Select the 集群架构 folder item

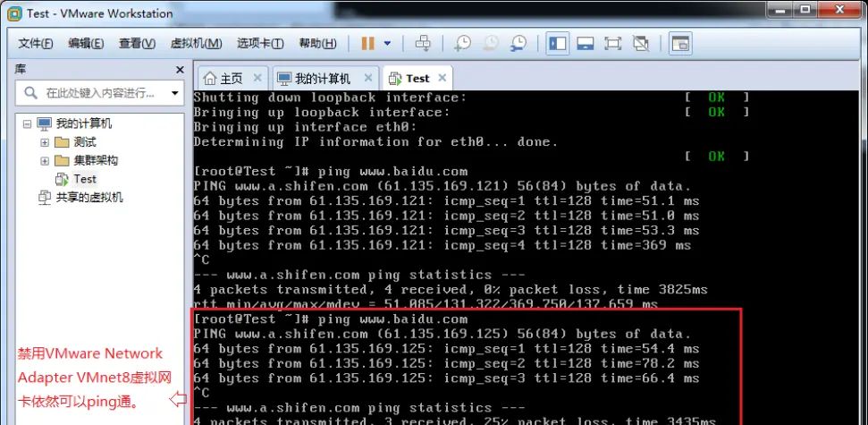[96, 161]
